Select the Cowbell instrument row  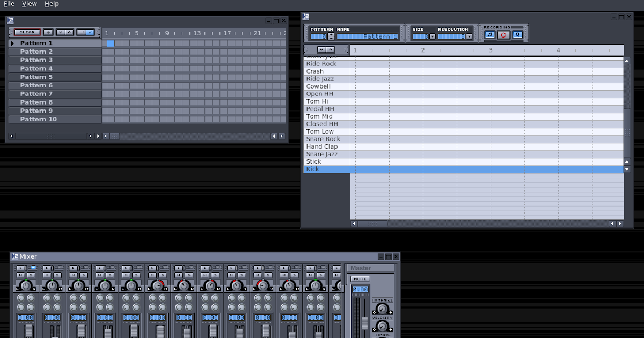(319, 86)
